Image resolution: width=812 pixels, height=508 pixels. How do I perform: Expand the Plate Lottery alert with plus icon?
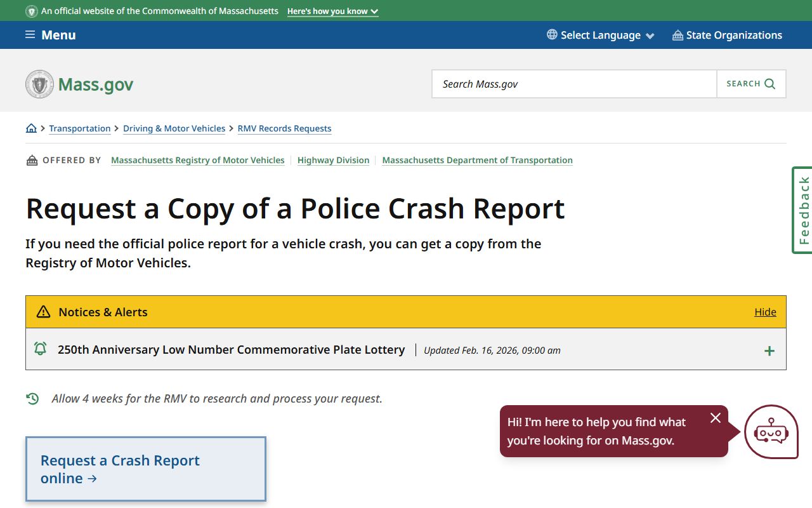[x=769, y=351]
